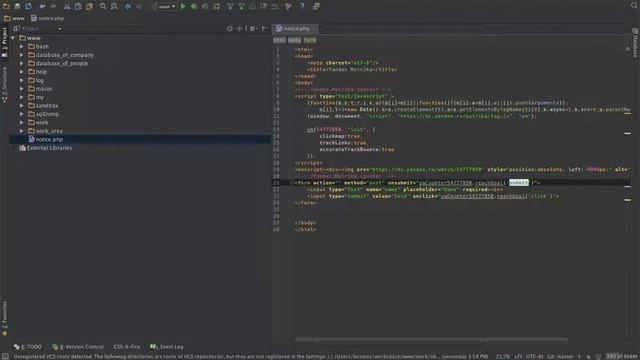This screenshot has height=360, width=640.
Task: Open the TODO tool window tab
Action: [x=28, y=347]
